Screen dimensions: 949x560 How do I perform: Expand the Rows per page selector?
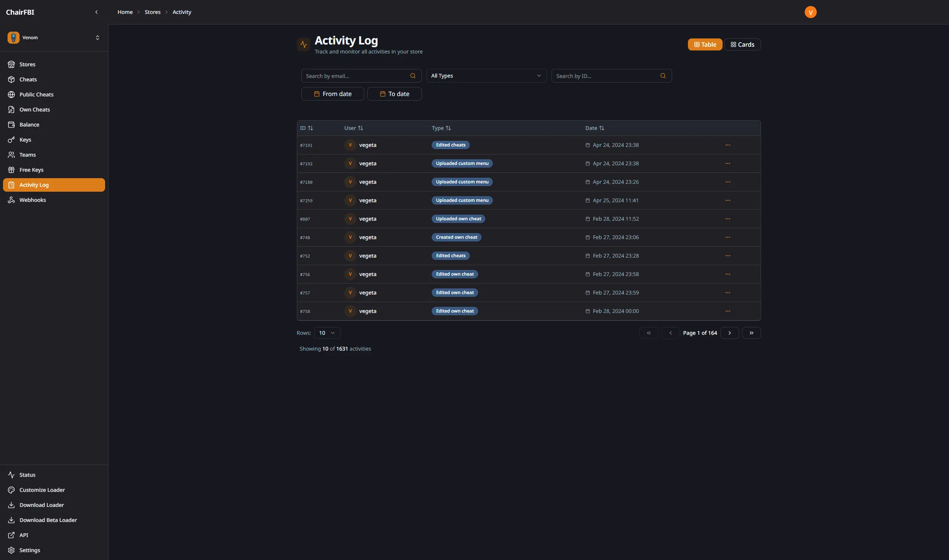point(327,333)
